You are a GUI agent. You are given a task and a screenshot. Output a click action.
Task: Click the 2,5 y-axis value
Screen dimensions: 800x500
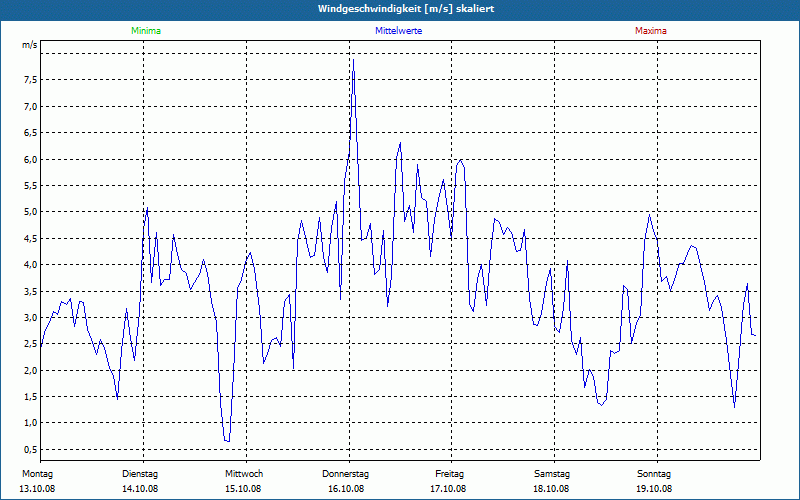(30, 344)
